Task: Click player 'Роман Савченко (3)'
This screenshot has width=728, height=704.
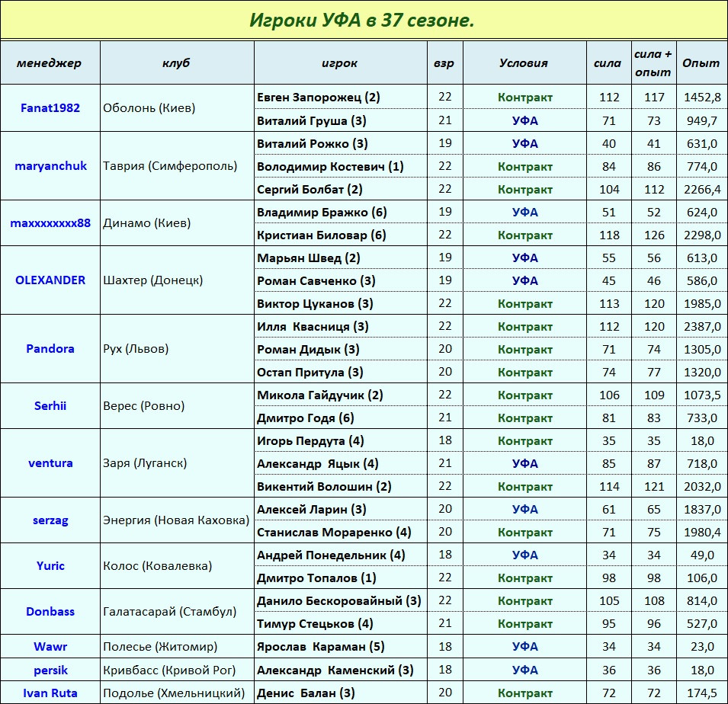Action: (316, 281)
